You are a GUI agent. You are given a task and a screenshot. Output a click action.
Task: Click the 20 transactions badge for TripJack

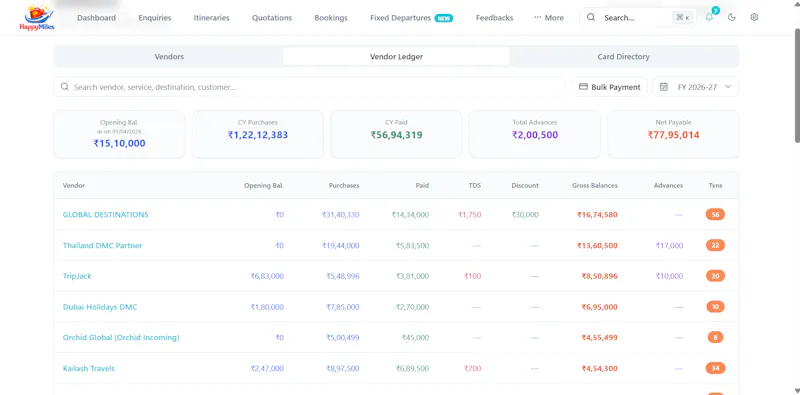(715, 276)
